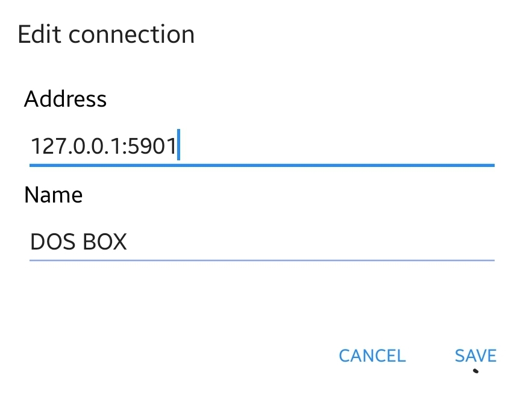
Task: Click the "Address" field label
Action: click(65, 99)
